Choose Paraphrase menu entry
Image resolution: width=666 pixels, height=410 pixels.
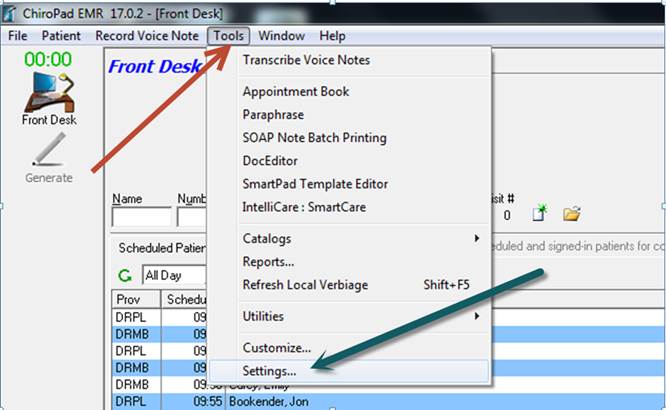click(349, 115)
